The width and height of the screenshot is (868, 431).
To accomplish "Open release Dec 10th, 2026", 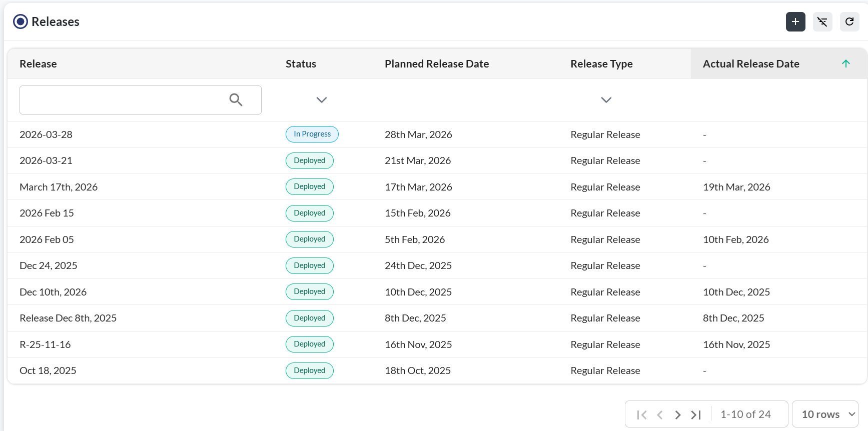I will [x=53, y=292].
